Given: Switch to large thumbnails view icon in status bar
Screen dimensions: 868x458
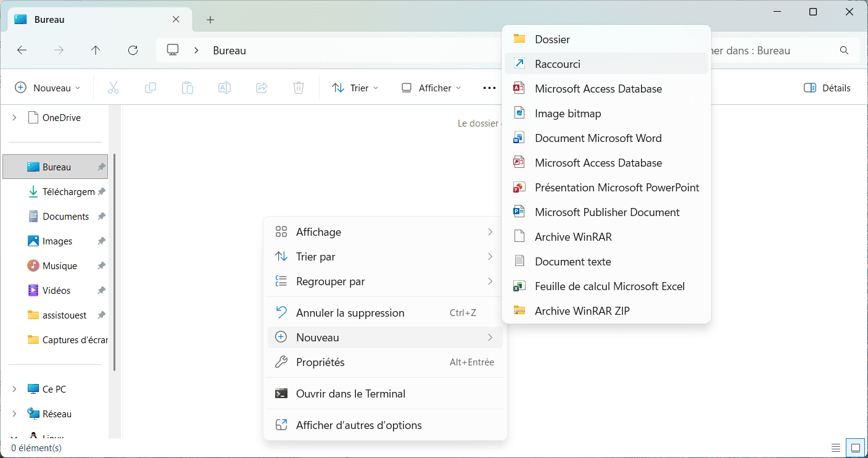Looking at the screenshot, I should (x=856, y=448).
